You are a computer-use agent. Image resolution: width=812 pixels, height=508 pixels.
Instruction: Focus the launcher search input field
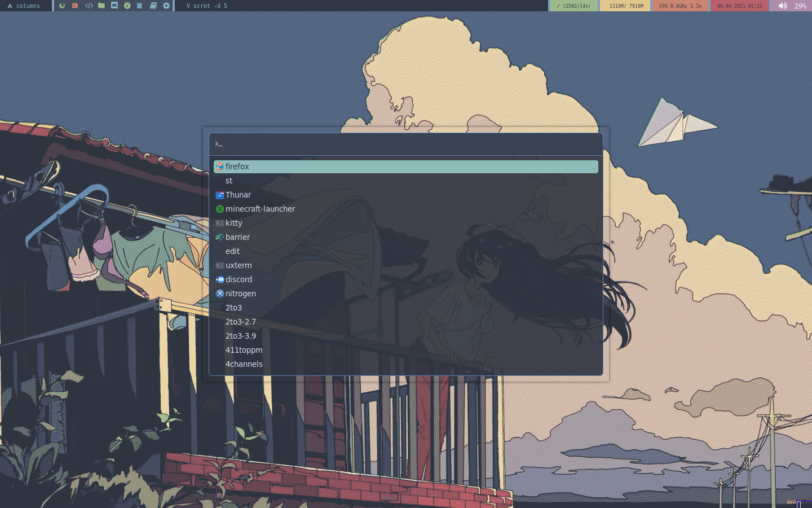coord(406,144)
